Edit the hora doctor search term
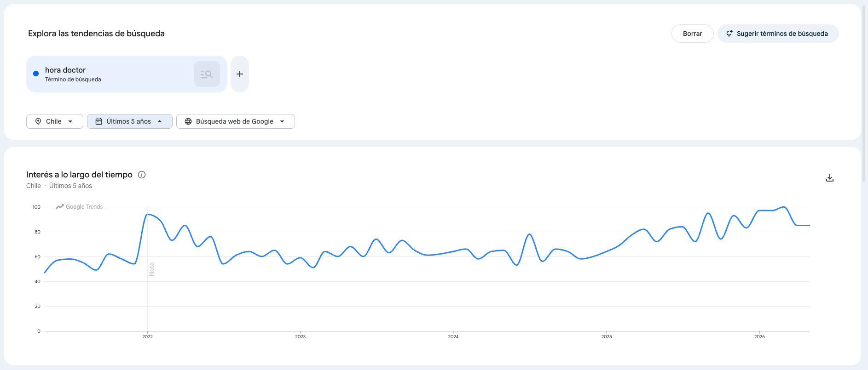 65,70
